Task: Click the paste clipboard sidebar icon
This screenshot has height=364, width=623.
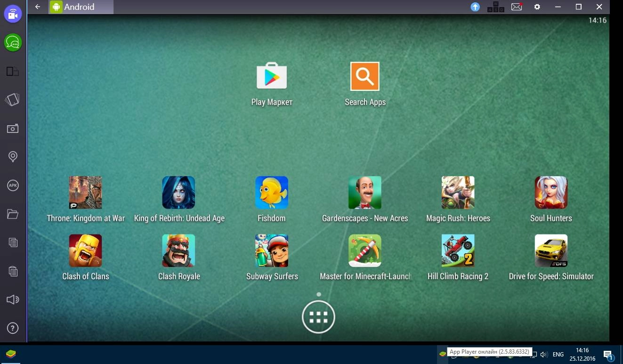Action: [13, 271]
